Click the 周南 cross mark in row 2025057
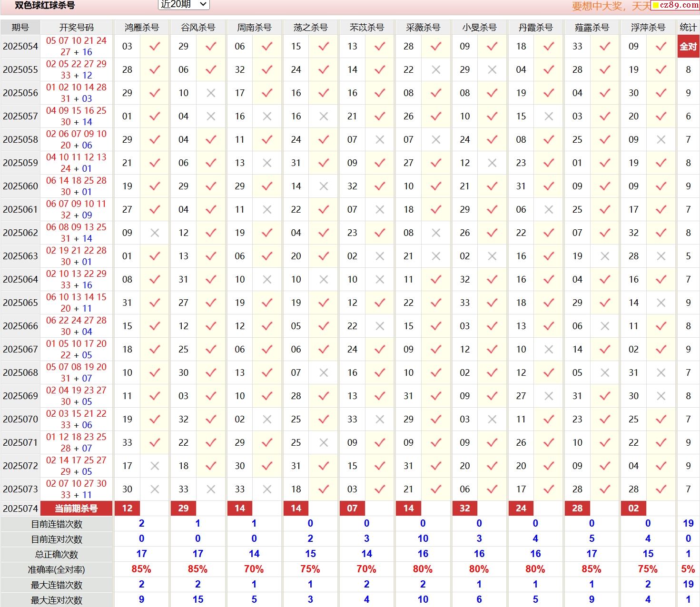 tap(267, 117)
